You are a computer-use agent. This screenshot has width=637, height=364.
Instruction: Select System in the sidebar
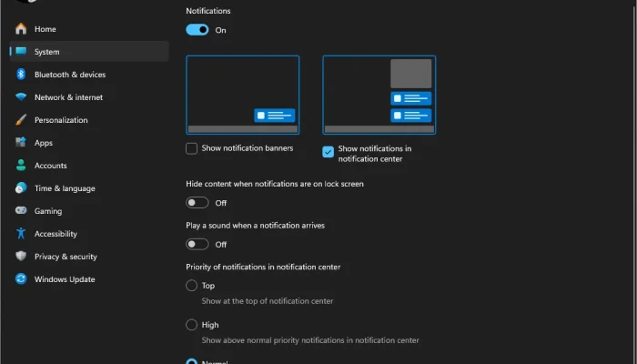tap(89, 52)
